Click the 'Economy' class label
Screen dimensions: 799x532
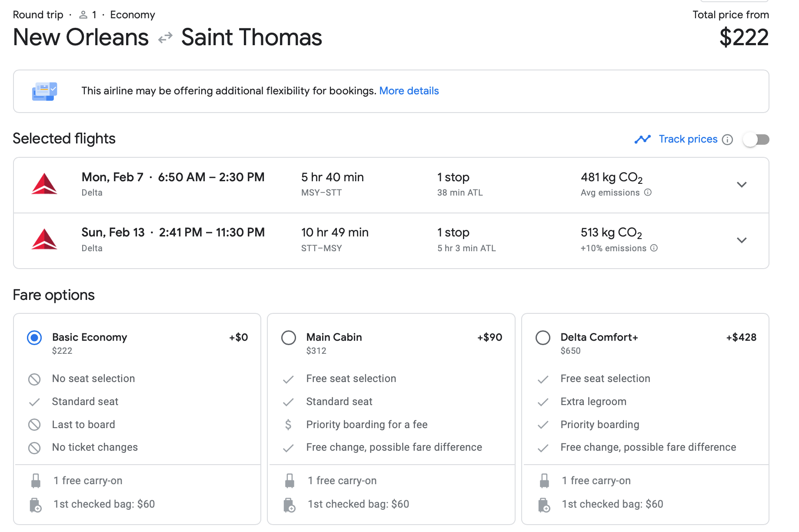pyautogui.click(x=133, y=15)
